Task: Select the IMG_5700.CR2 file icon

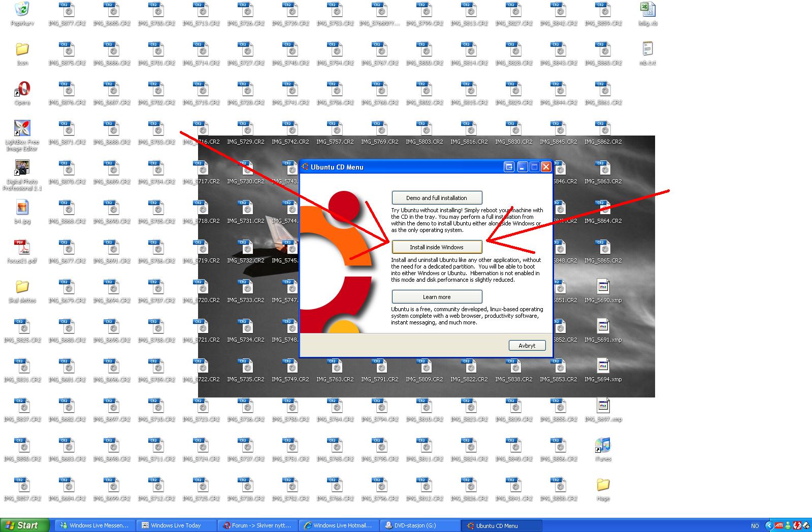Action: pyautogui.click(x=156, y=10)
